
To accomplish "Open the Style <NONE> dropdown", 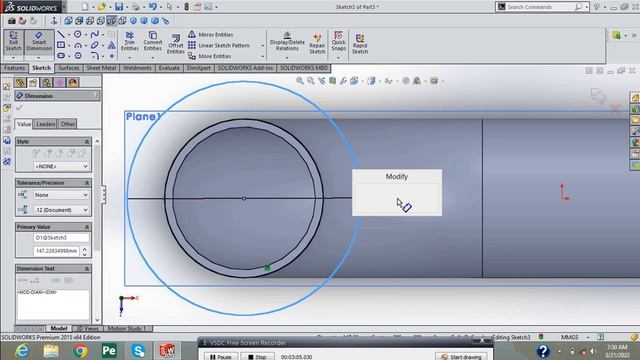I will click(61, 166).
